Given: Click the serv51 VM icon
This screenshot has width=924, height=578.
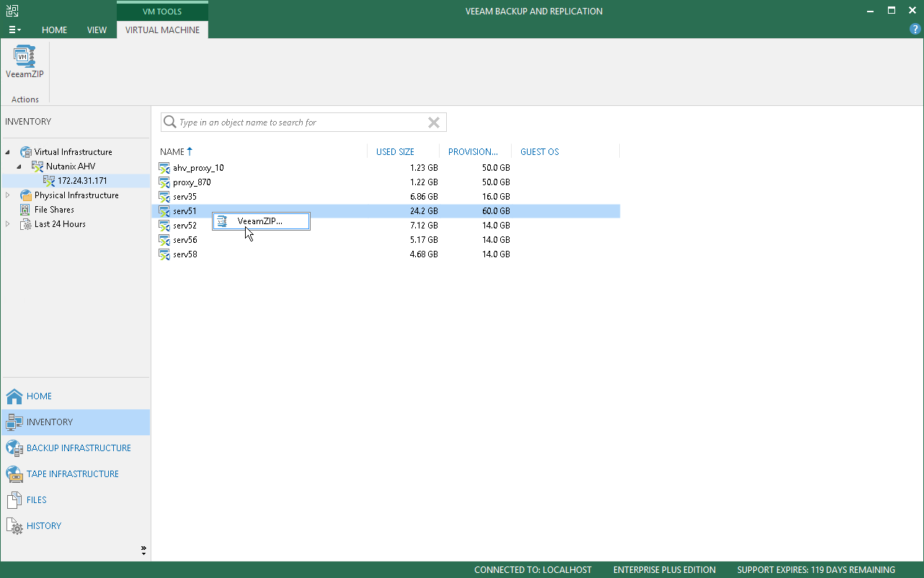Looking at the screenshot, I should click(164, 211).
